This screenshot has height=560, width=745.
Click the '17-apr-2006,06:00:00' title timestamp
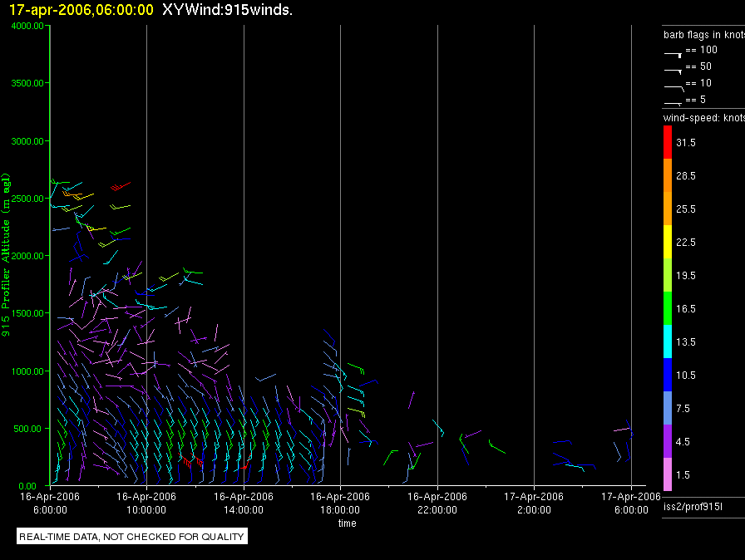(x=81, y=9)
